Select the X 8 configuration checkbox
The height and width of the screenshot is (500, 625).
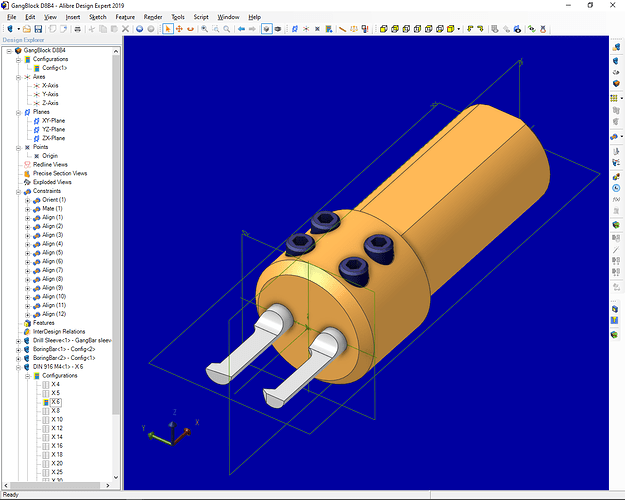point(46,411)
